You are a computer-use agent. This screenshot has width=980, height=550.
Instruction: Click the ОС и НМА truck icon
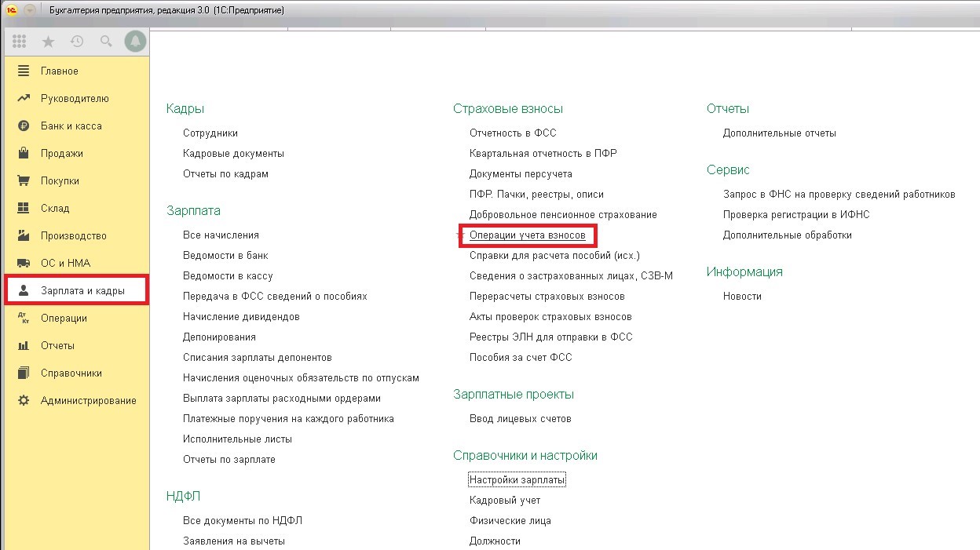24,264
